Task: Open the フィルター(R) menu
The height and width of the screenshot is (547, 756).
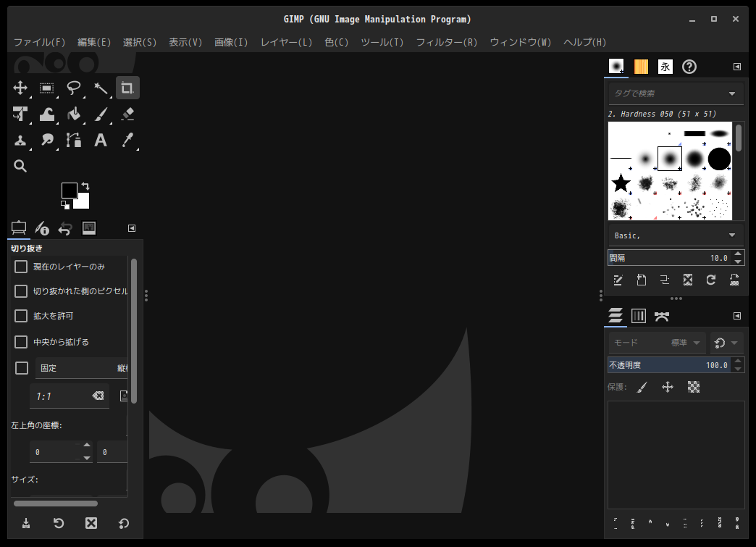Action: [x=447, y=43]
